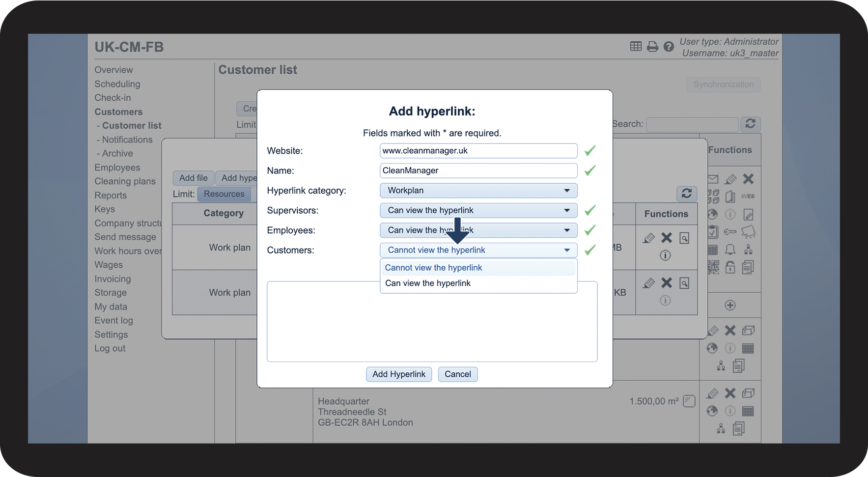Open Overview in the sidebar menu

tap(113, 70)
